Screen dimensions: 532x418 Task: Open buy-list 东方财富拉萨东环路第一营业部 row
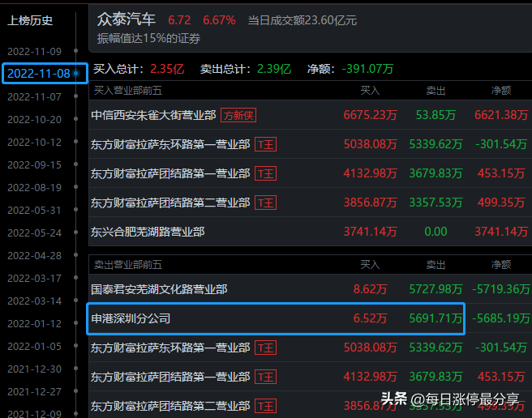[310, 144]
